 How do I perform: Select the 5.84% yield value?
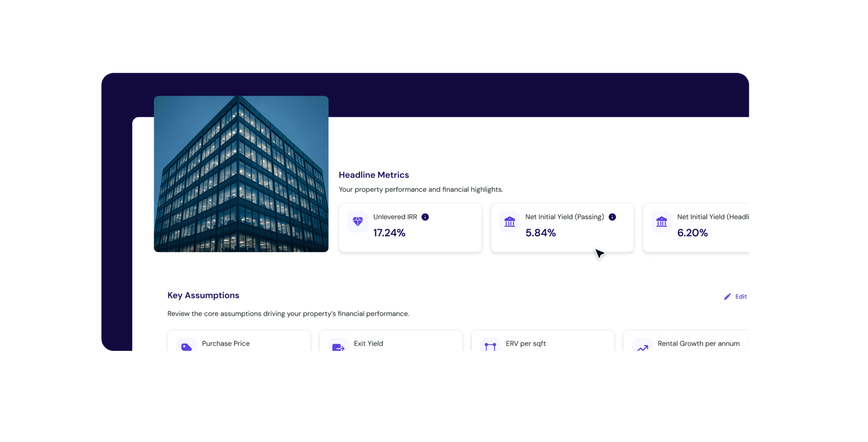pos(540,233)
